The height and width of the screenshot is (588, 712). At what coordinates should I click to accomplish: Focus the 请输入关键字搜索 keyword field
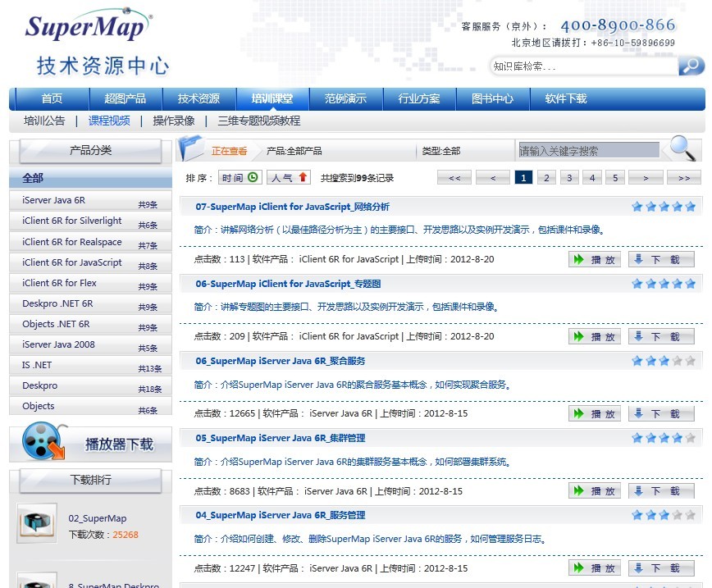(589, 150)
